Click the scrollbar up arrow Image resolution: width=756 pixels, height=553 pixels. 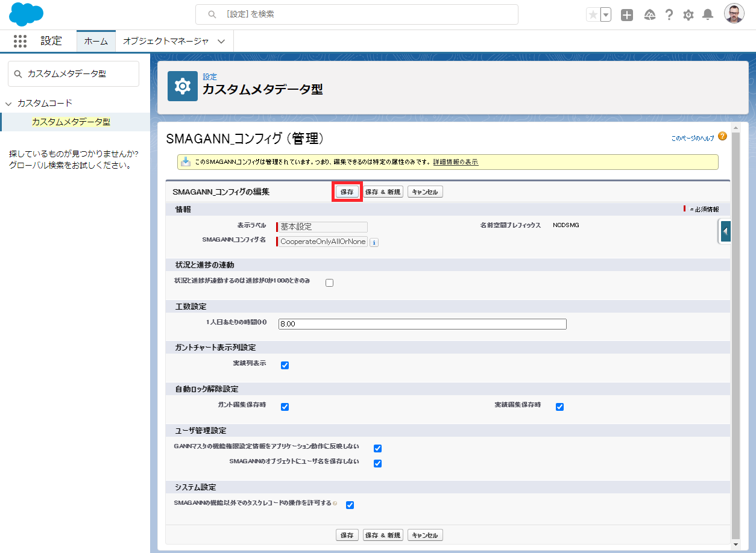point(735,127)
